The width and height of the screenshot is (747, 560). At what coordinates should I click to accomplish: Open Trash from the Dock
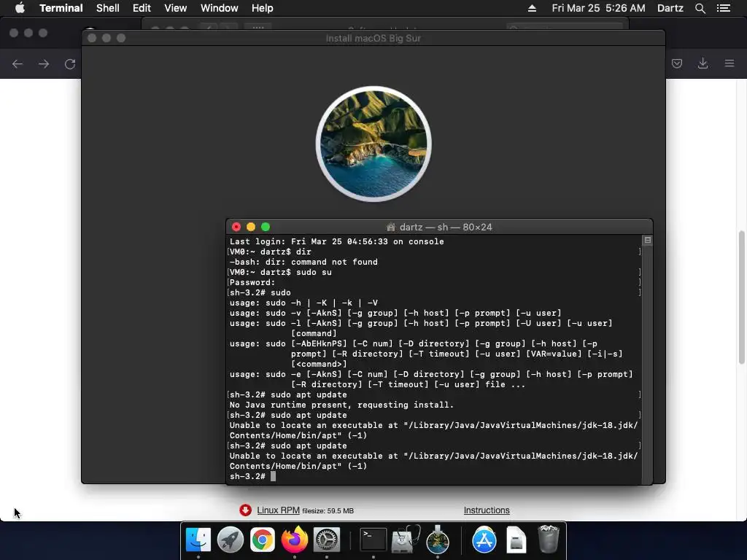click(x=549, y=539)
